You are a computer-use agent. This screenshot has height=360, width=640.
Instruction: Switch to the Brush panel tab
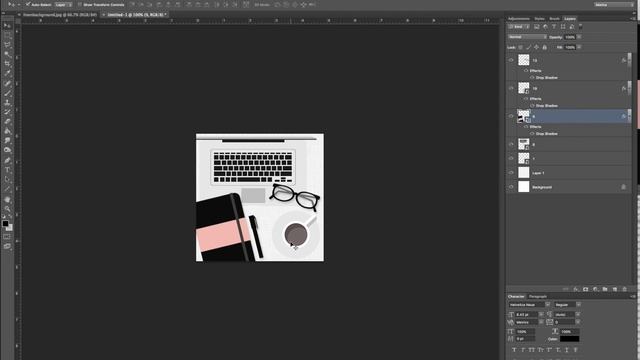coord(554,19)
